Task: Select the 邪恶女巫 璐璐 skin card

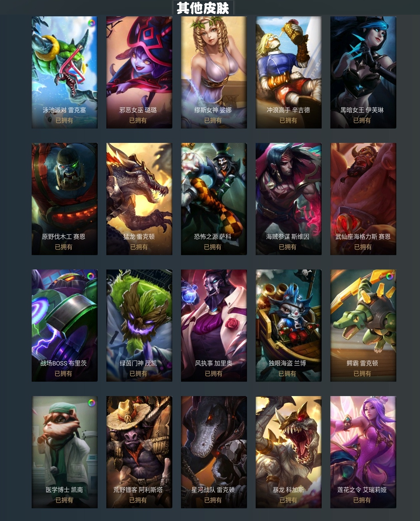Action: click(x=139, y=72)
